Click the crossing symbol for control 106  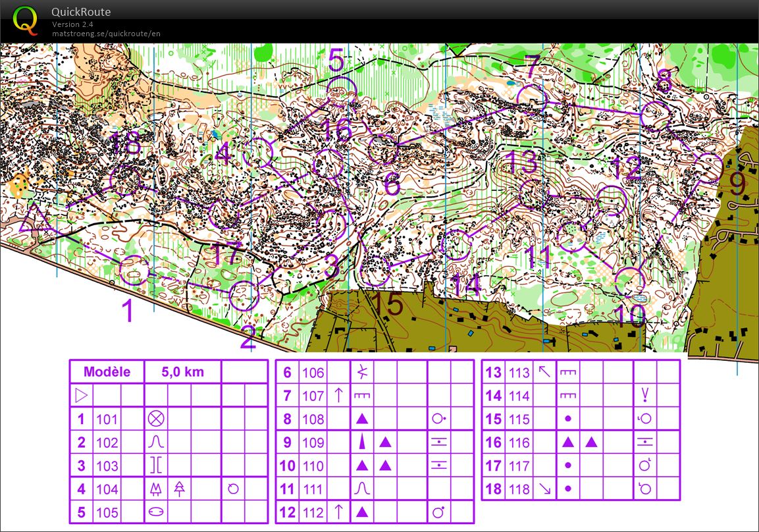tap(362, 373)
